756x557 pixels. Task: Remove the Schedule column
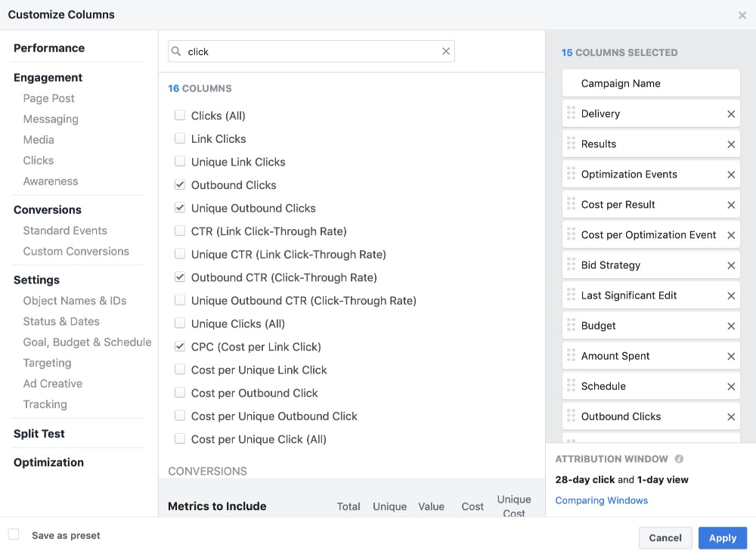(731, 387)
